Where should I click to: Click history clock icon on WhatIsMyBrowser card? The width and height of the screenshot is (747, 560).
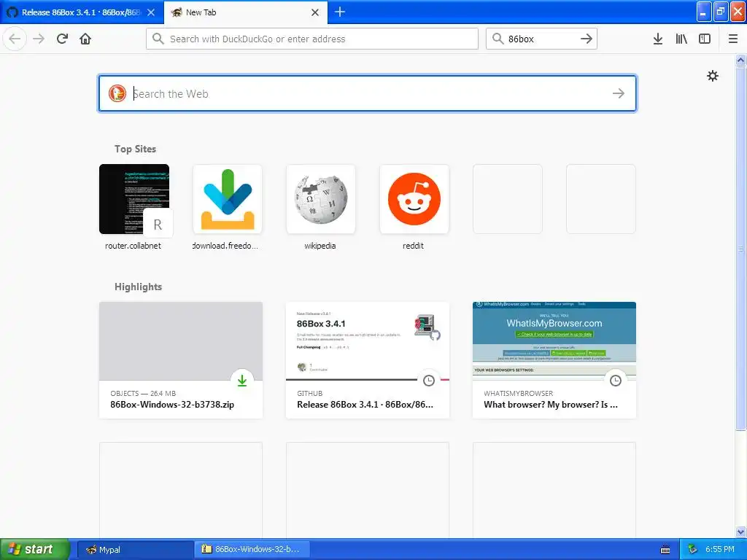click(x=616, y=381)
